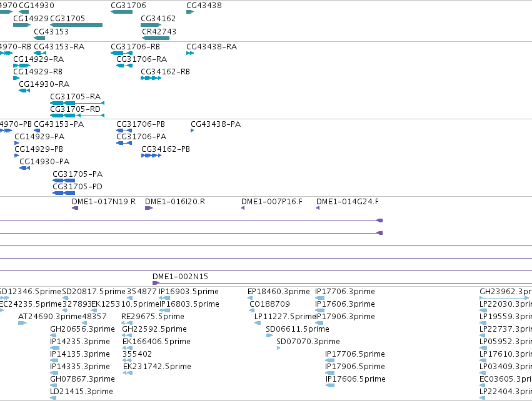Select EST GH22592.5prime
Viewport: 532px width, 401px height.
(x=154, y=329)
